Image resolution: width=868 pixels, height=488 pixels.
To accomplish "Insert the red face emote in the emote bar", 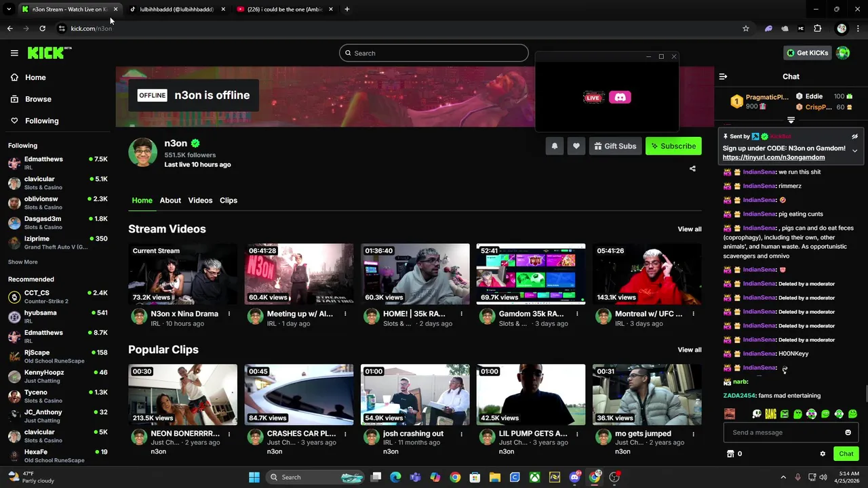I will pos(730,414).
